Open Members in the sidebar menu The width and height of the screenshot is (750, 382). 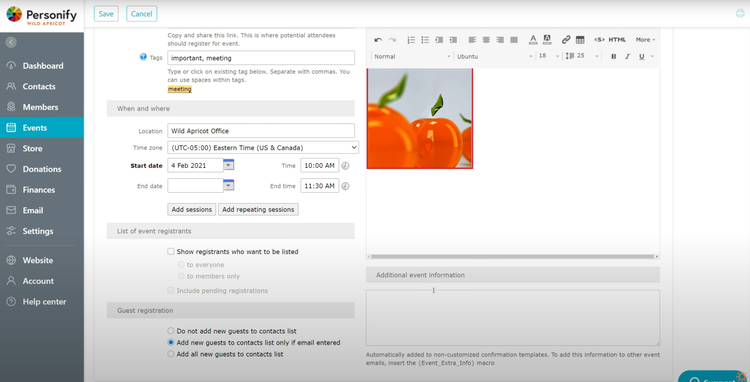(42, 107)
